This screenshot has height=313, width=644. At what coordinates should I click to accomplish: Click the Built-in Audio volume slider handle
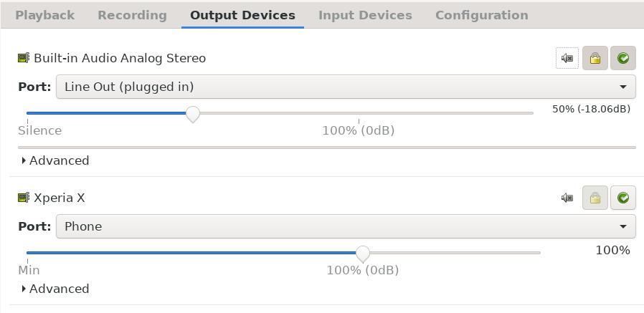pos(193,114)
